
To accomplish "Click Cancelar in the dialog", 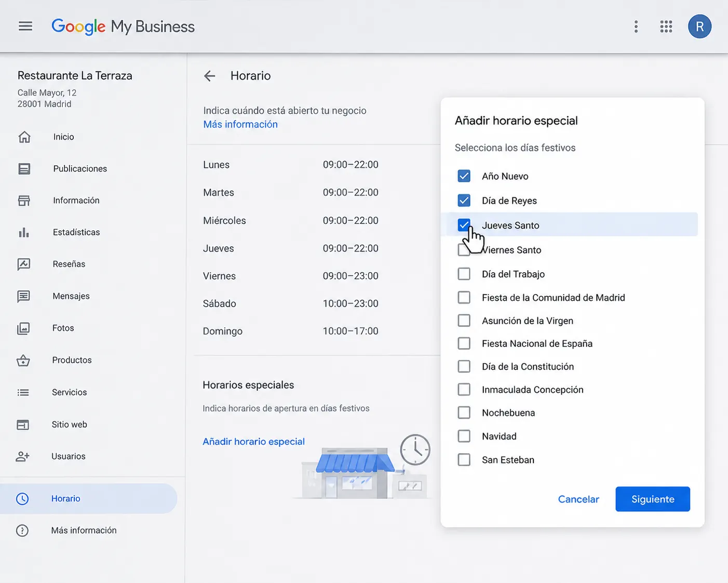I will point(578,499).
